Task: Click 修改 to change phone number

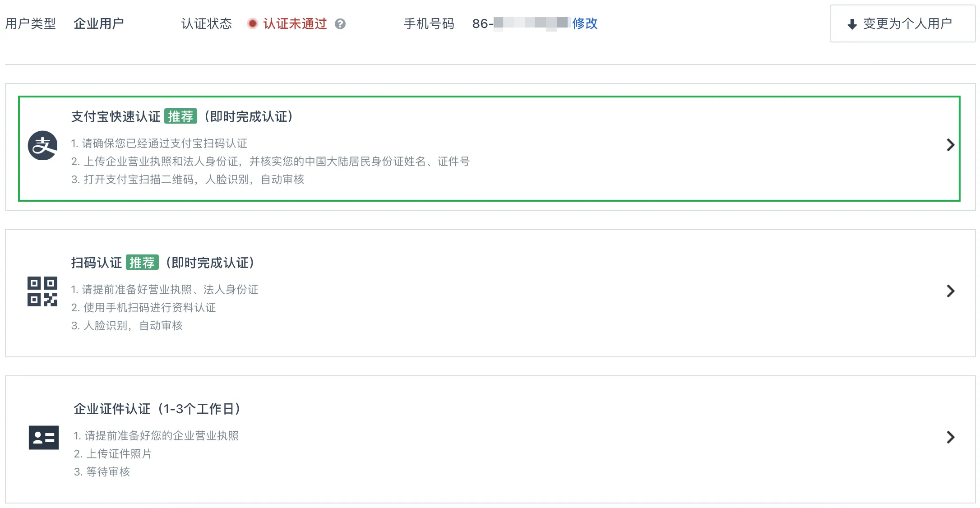Action: [x=585, y=23]
